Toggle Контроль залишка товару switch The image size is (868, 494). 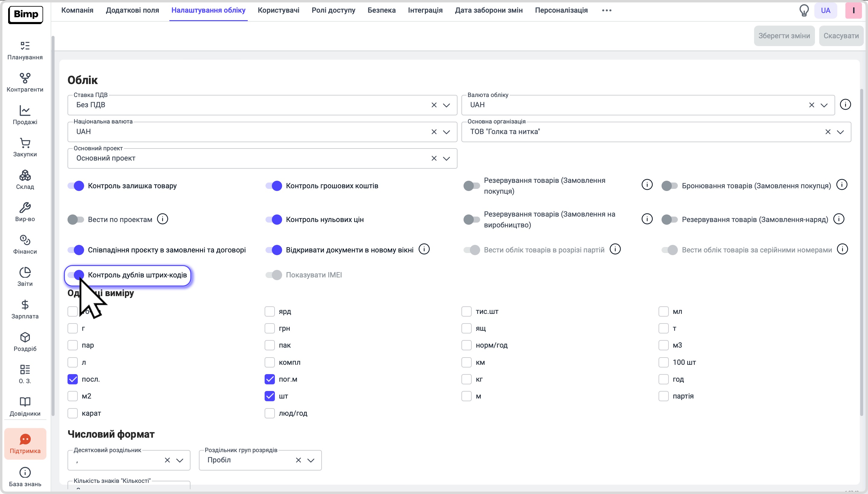[76, 186]
